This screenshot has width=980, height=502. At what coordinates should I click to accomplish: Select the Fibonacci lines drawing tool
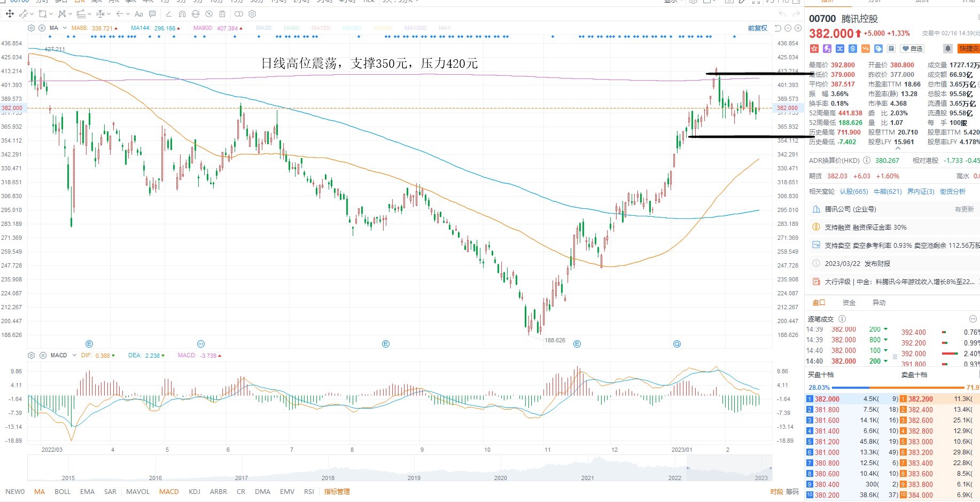[x=81, y=14]
